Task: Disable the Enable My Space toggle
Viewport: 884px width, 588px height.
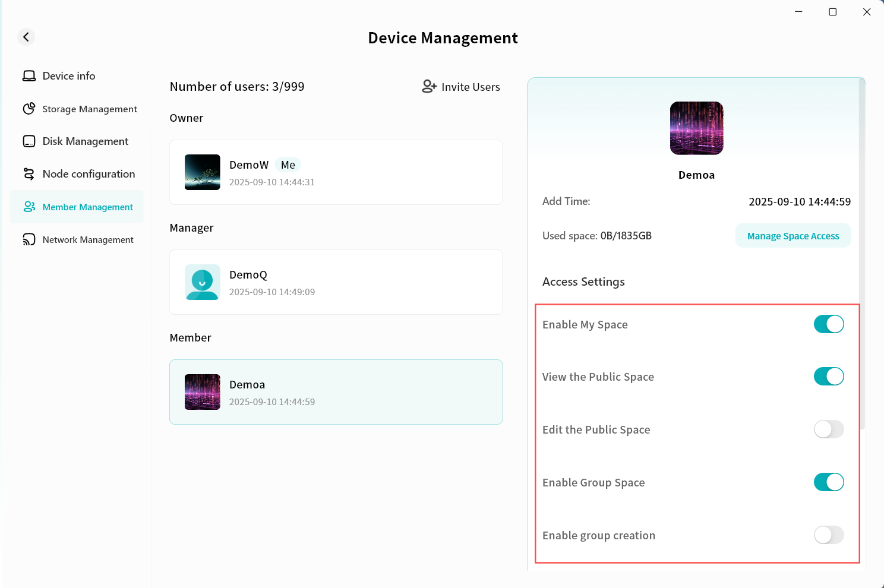Action: point(828,324)
